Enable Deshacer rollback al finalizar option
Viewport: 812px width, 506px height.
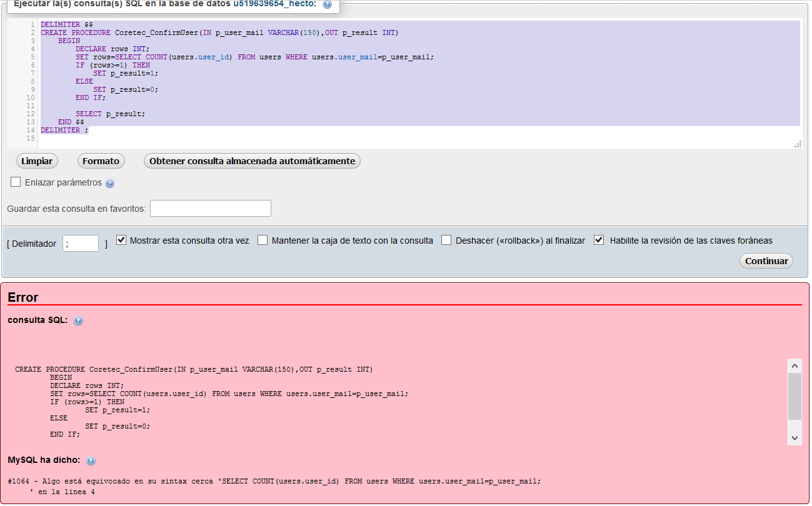coord(446,240)
